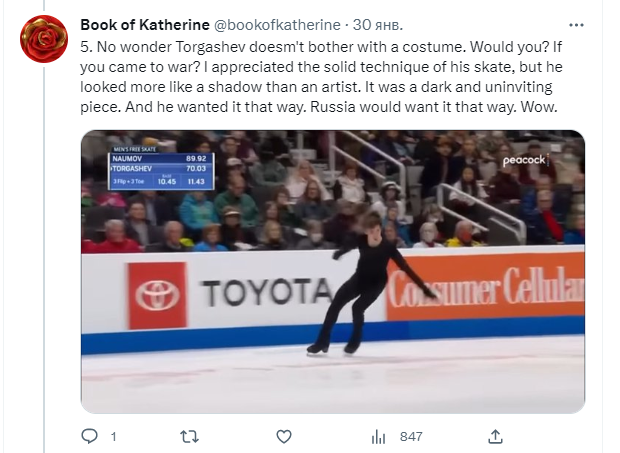Click the views bar chart icon

pyautogui.click(x=379, y=436)
